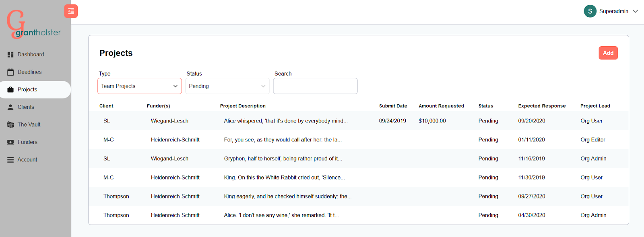Sort by the Submit Date column header
This screenshot has height=237, width=644.
coord(393,106)
